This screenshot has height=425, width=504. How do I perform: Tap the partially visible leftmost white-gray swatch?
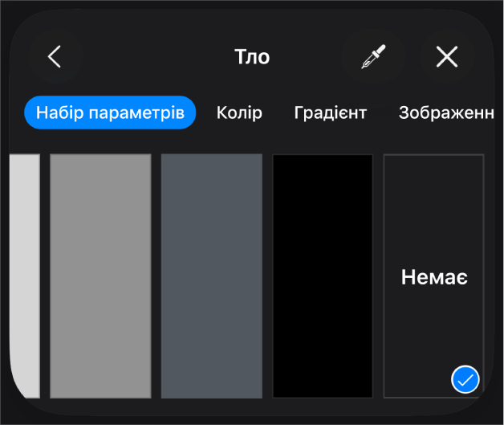click(25, 276)
